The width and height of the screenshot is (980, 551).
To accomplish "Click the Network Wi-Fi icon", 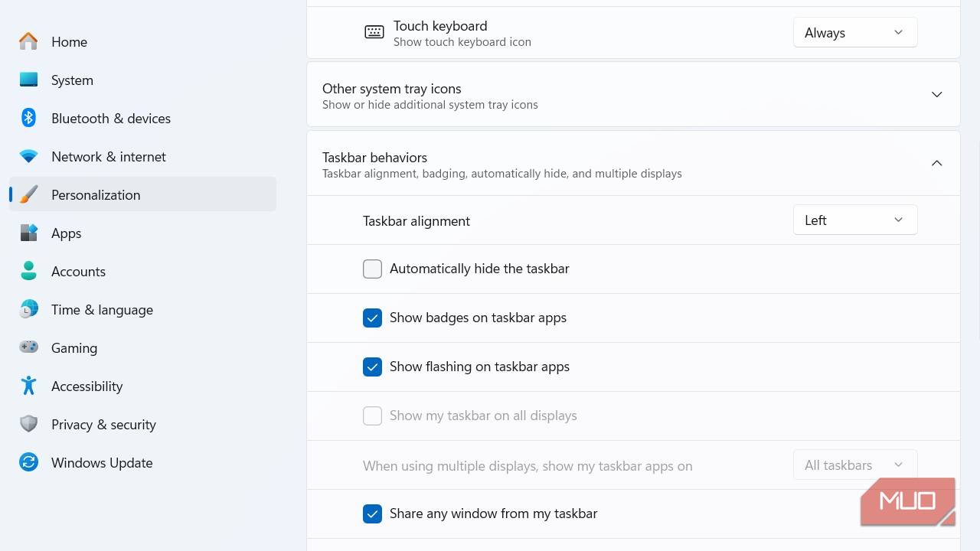I will tap(28, 156).
